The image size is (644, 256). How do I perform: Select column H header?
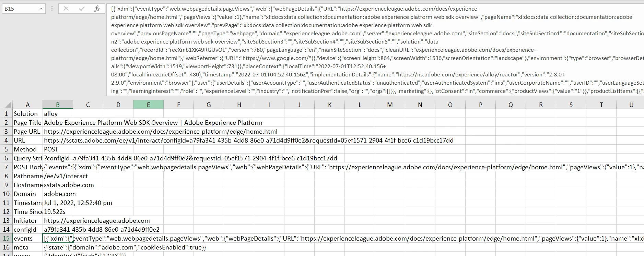(239, 105)
